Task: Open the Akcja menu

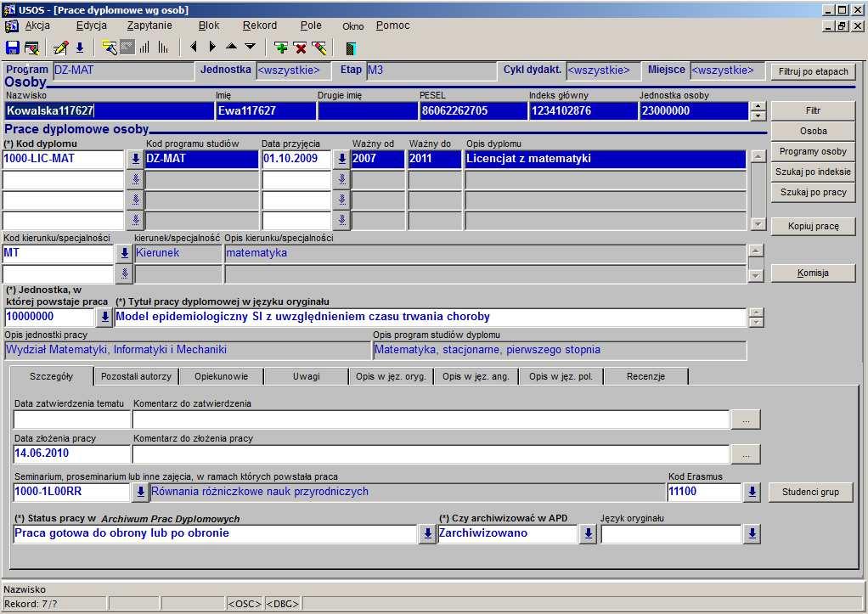Action: click(37, 25)
